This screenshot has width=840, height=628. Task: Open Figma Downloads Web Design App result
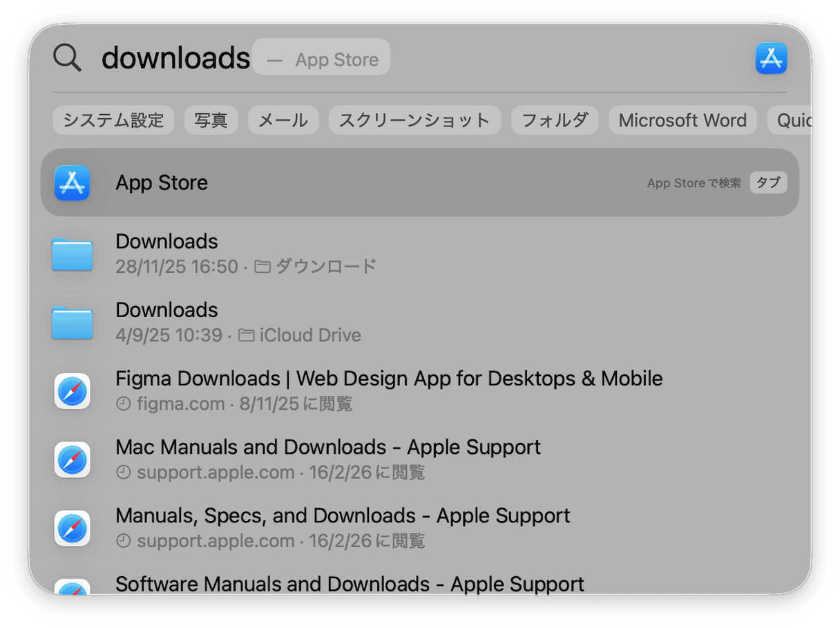(x=420, y=391)
